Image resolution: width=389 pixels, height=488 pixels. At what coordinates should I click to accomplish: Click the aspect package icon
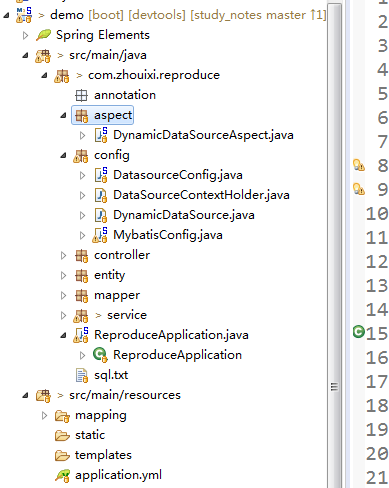(x=81, y=116)
